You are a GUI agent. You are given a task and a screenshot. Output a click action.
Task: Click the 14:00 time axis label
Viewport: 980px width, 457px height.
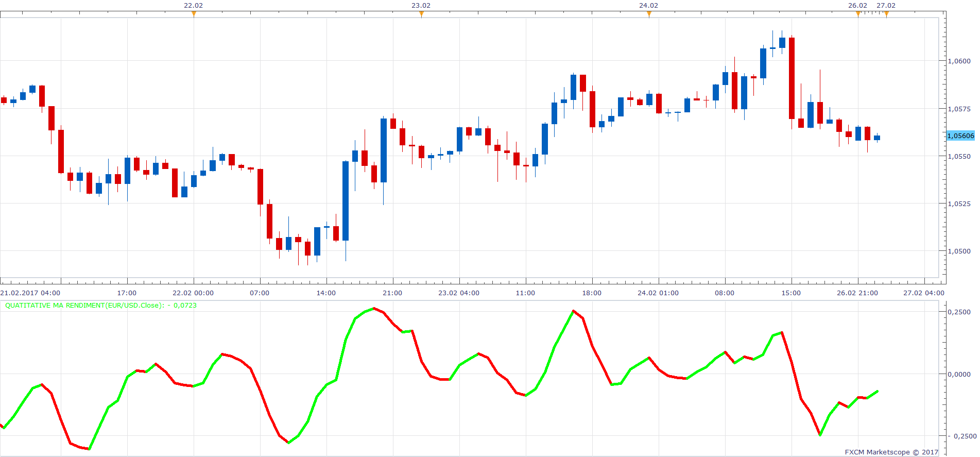tap(326, 293)
